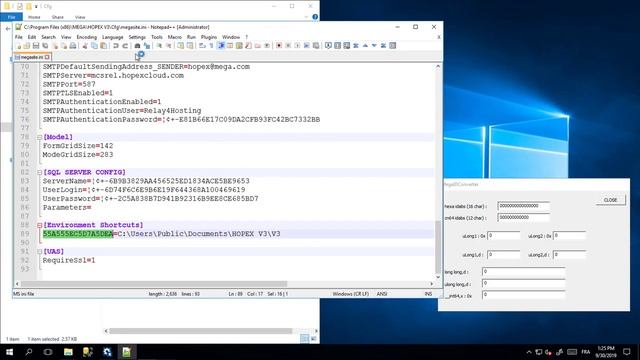The image size is (640, 360).
Task: Open Find with the binoculars icon
Action: click(137, 46)
